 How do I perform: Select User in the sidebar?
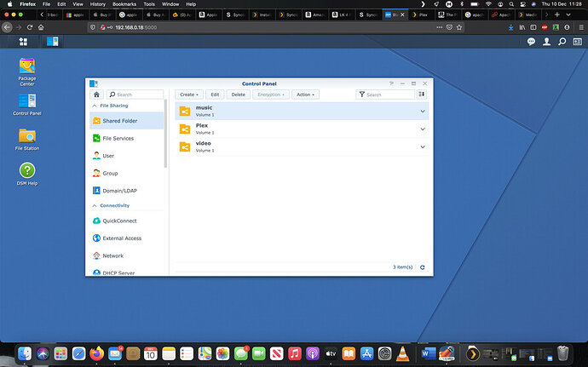127,156
